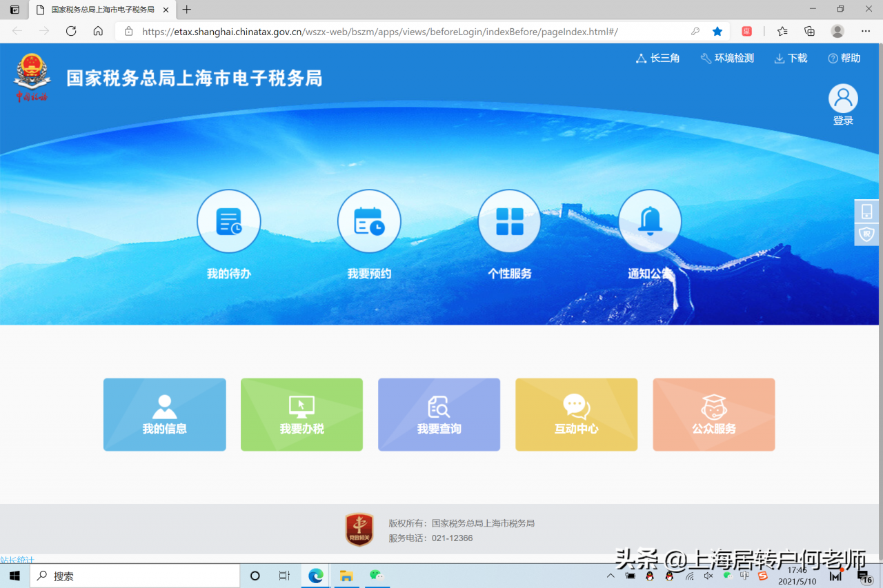Click the yellow 互动中心 tile
This screenshot has height=588, width=883.
click(x=576, y=414)
